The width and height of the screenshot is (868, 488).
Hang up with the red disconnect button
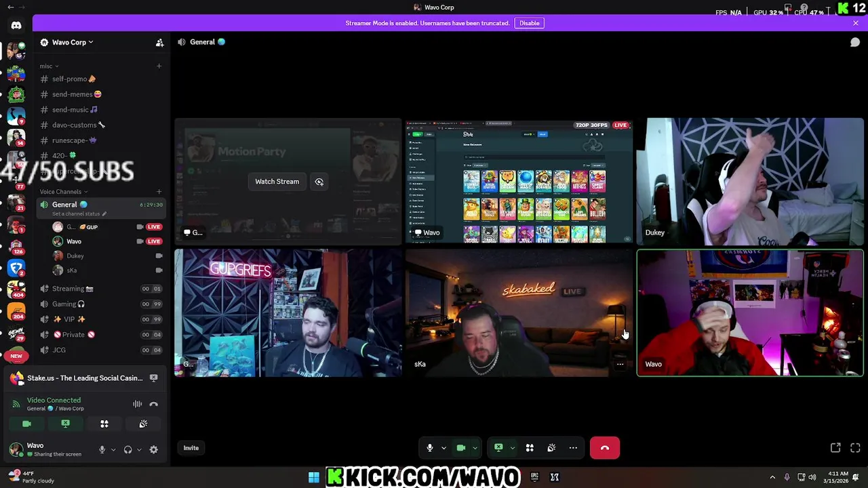point(604,448)
